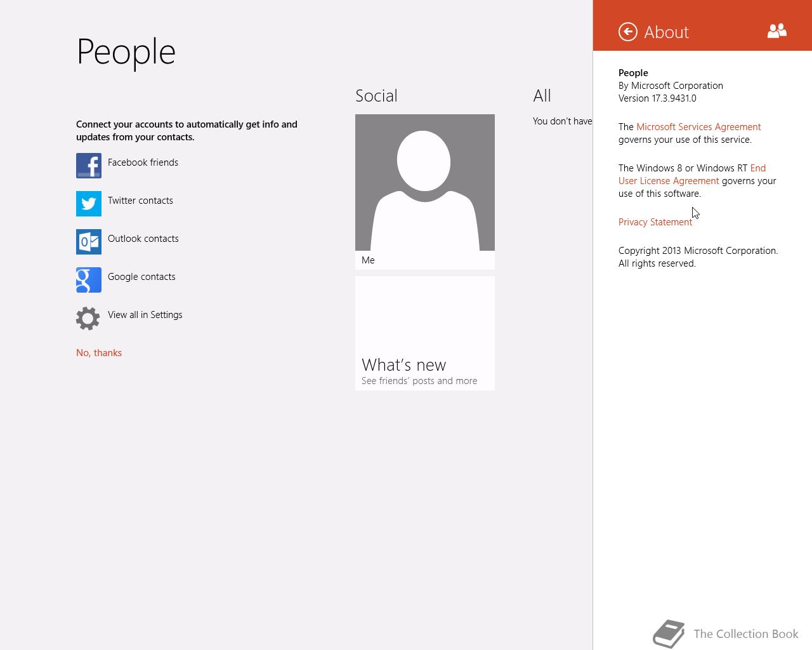Dismiss with No, thanks link
Viewport: 812px width, 650px height.
[x=99, y=353]
